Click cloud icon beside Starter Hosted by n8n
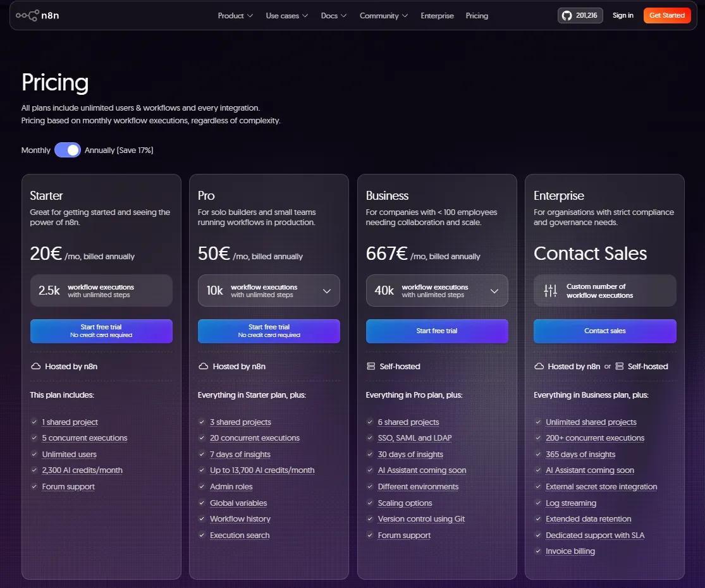705x588 pixels. (35, 366)
